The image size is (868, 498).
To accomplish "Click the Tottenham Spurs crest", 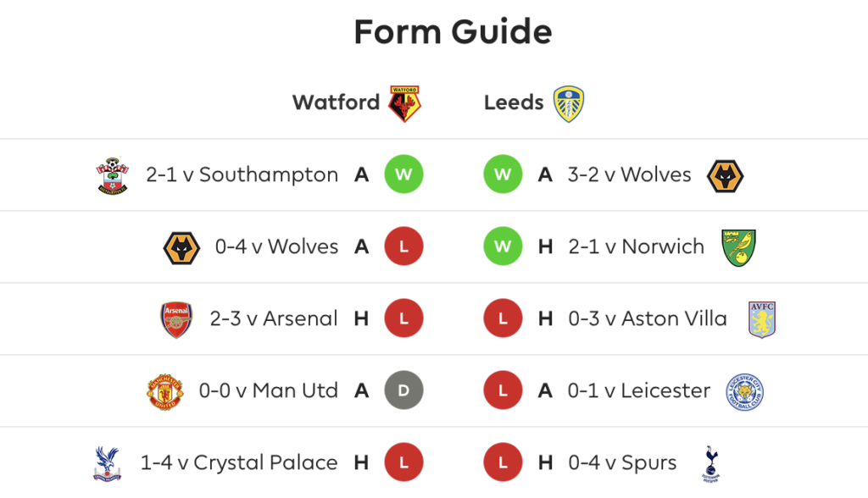I will click(711, 463).
